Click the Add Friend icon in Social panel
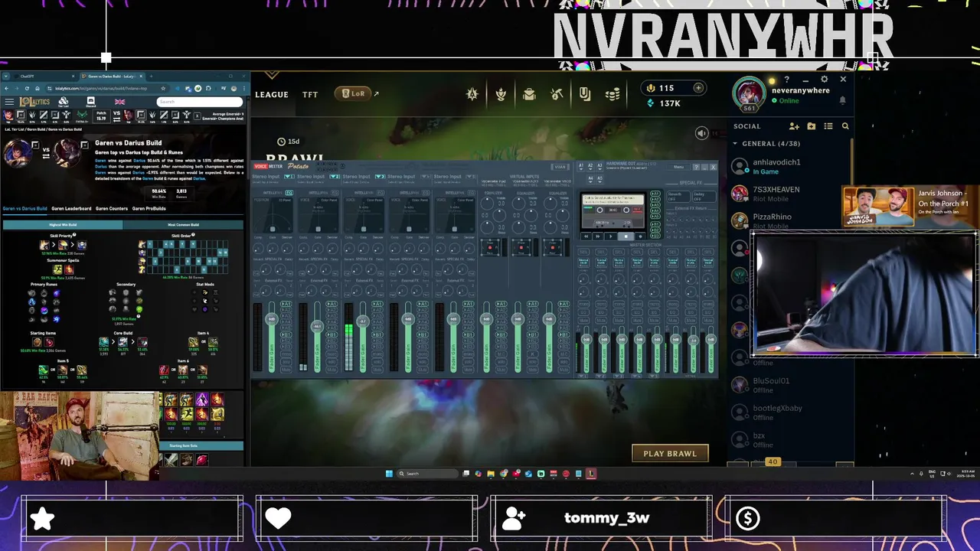The image size is (980, 551). pos(794,126)
